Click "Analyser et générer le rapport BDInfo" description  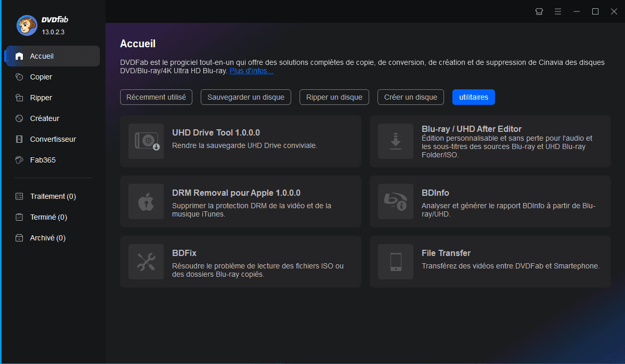509,210
